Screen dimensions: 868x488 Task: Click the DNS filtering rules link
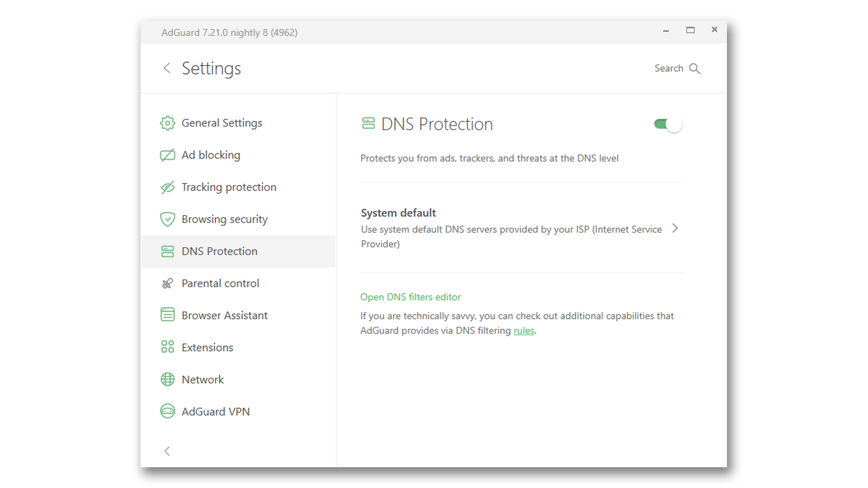(523, 330)
